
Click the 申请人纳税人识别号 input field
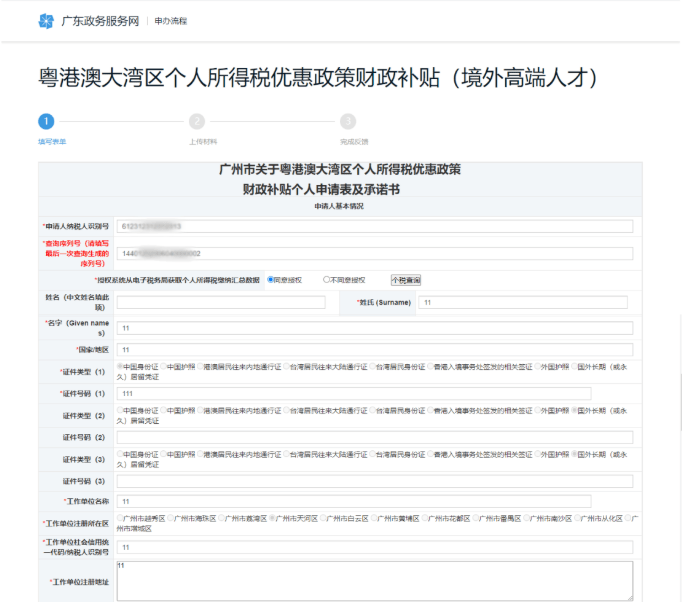point(374,226)
